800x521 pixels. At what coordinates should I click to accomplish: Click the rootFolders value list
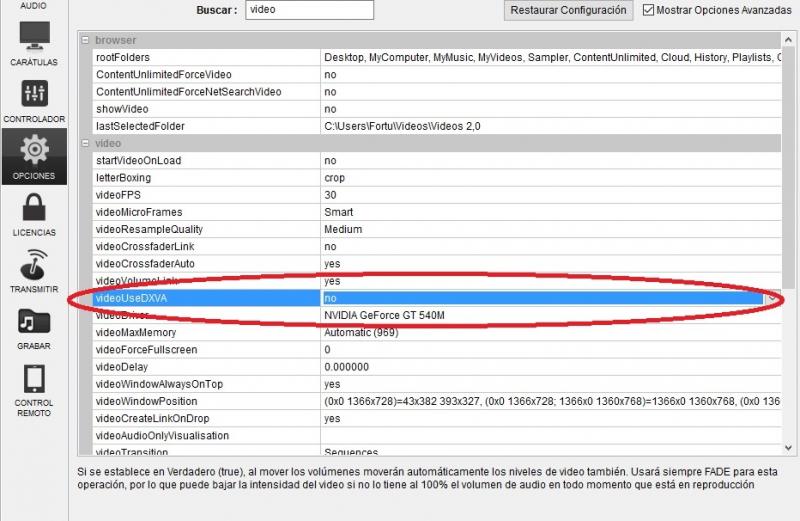[x=552, y=57]
